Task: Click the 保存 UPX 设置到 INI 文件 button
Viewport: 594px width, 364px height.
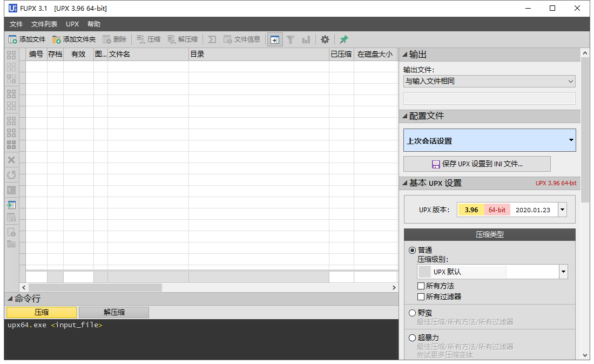Action: point(477,164)
